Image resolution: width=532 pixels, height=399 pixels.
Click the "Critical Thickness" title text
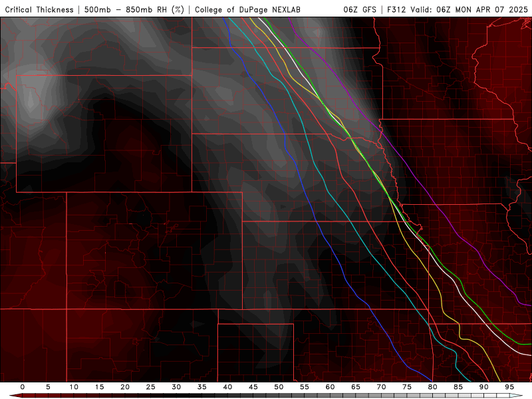[39, 10]
